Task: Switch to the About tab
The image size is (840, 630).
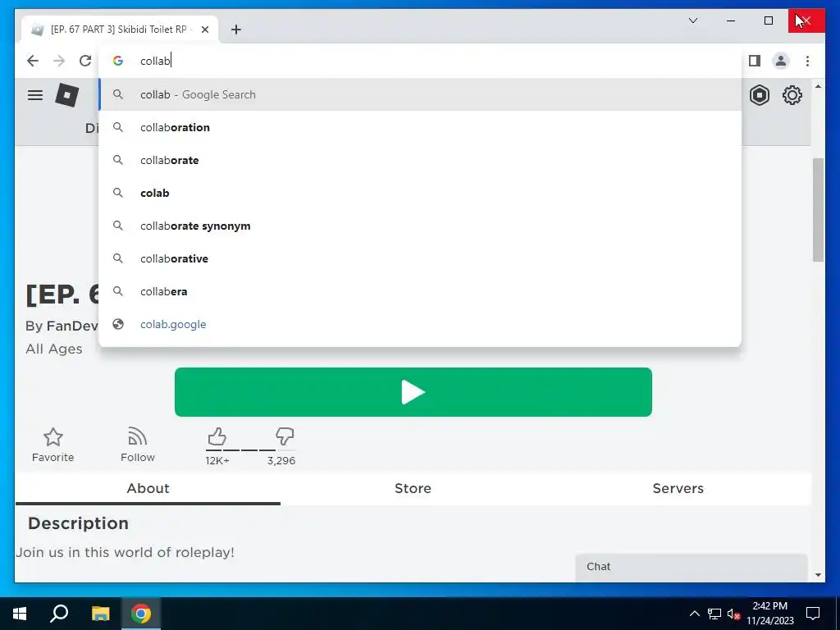Action: [148, 489]
